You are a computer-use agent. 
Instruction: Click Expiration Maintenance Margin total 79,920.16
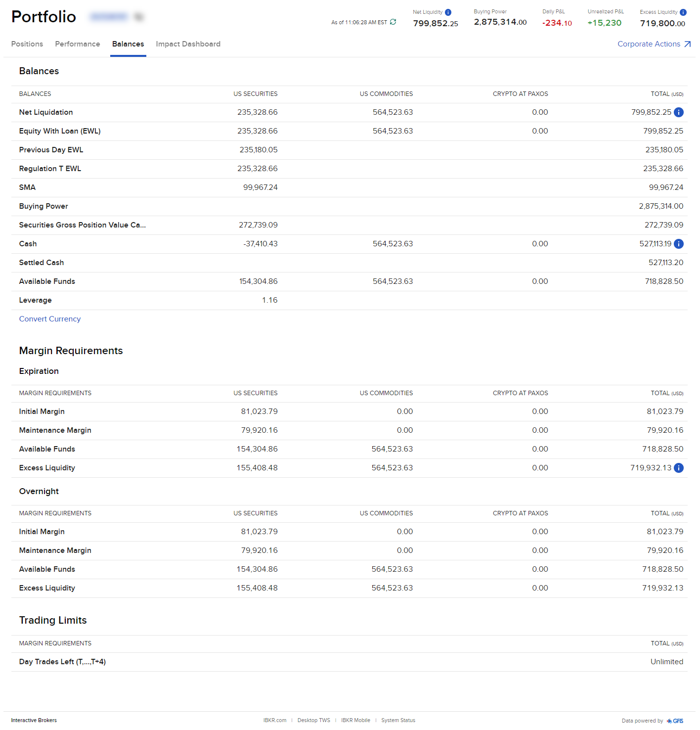tap(665, 430)
